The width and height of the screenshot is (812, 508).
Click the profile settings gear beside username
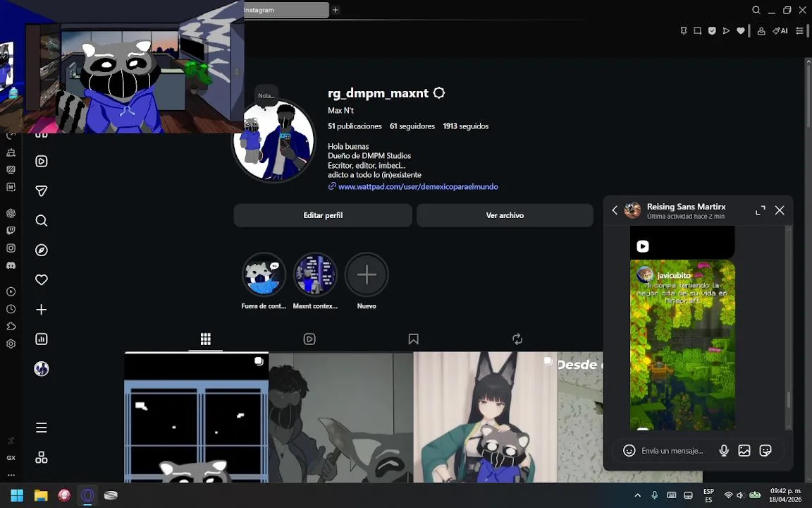pyautogui.click(x=438, y=93)
